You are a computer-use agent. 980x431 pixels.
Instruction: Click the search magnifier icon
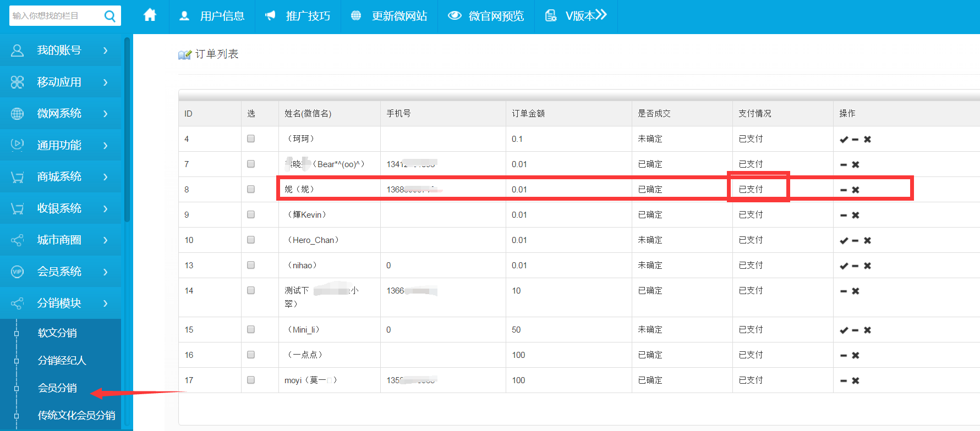tap(110, 16)
